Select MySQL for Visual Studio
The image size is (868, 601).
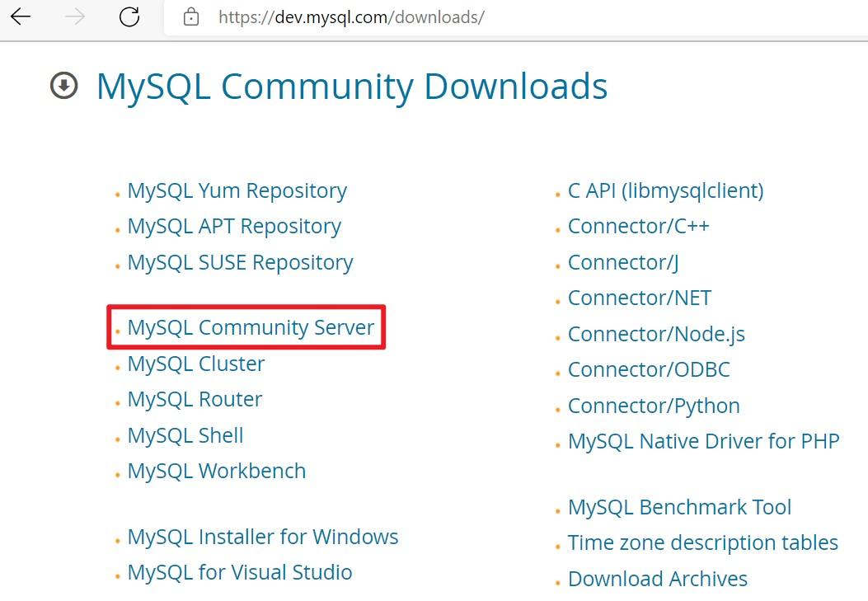(239, 572)
